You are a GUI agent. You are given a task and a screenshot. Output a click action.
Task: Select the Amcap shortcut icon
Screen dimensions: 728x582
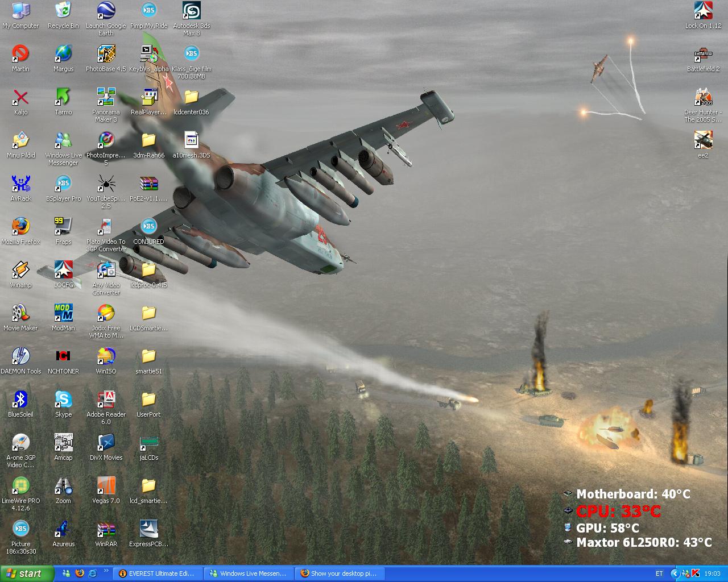click(63, 447)
